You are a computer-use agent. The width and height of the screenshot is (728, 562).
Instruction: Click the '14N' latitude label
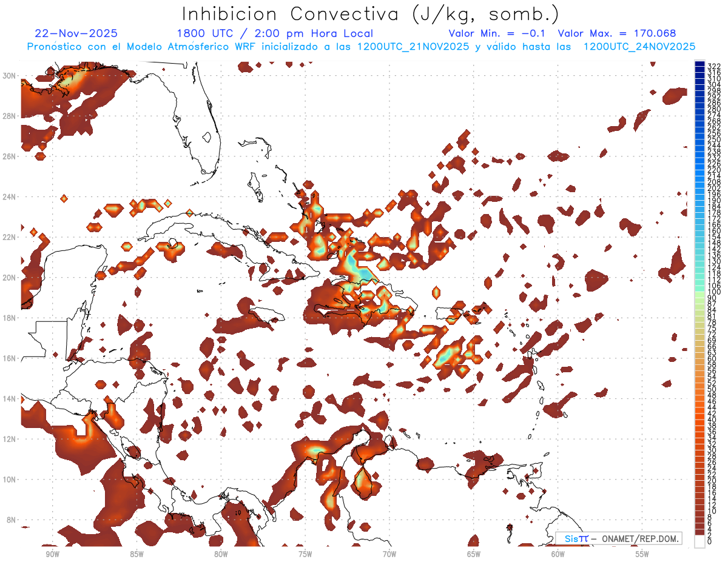coord(10,399)
